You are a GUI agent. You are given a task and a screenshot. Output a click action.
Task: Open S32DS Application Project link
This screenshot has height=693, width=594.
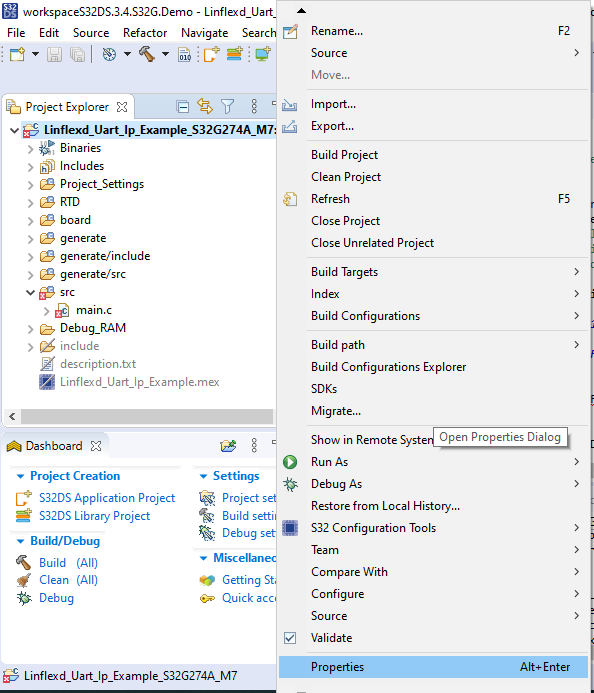coord(107,498)
